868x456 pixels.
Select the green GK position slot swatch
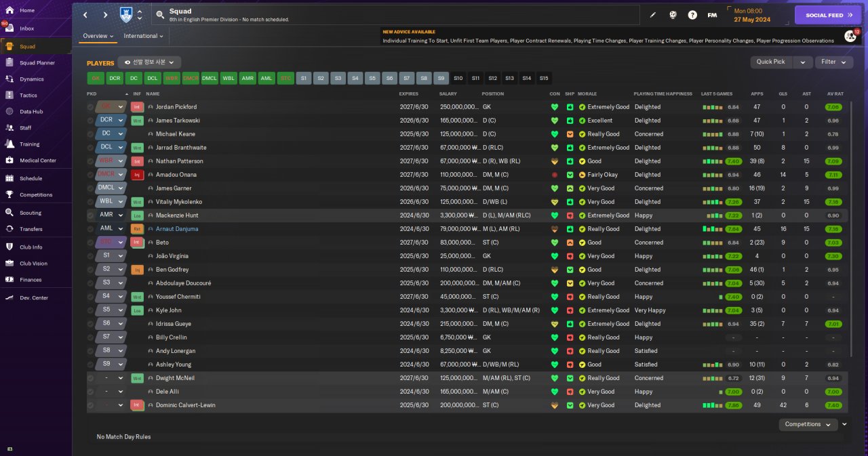pos(96,78)
